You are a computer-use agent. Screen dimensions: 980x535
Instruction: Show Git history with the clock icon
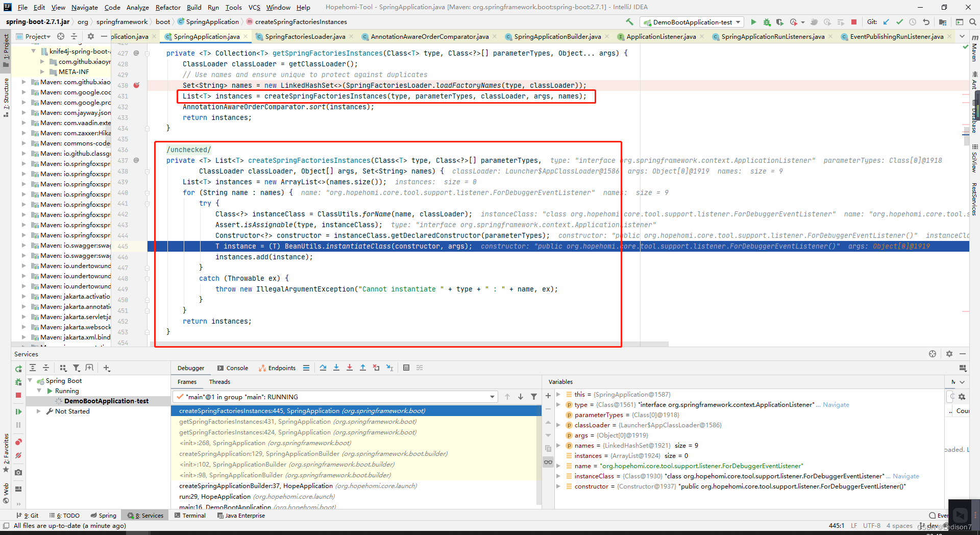click(x=913, y=22)
